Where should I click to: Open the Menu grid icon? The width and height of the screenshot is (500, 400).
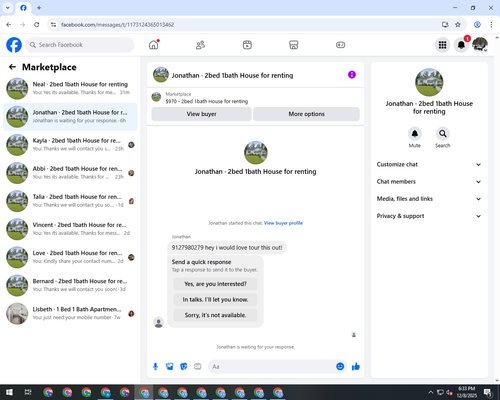pos(442,45)
